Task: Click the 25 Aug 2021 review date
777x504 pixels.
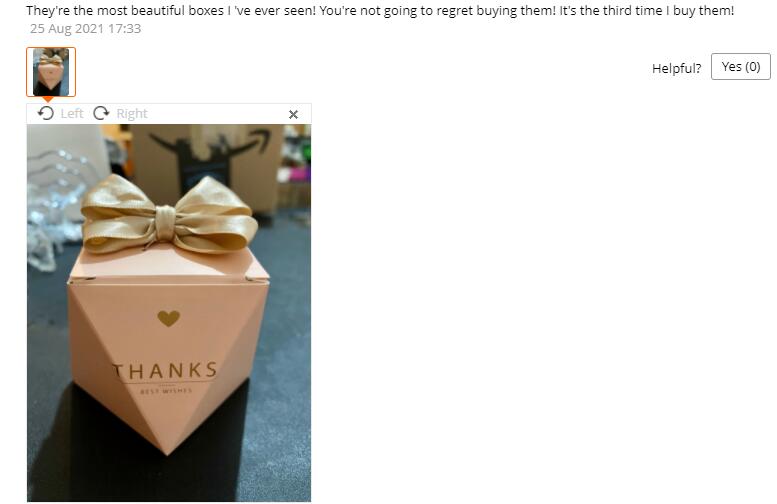Action: (85, 29)
